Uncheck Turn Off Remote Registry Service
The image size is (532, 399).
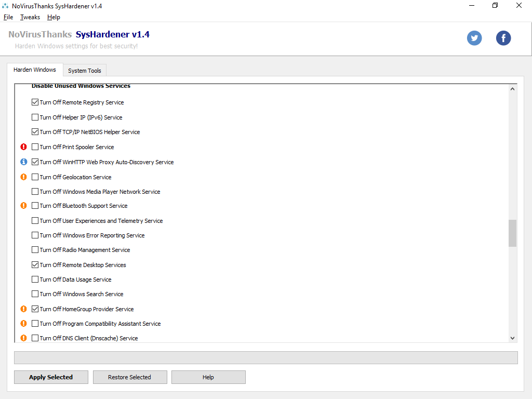point(35,102)
